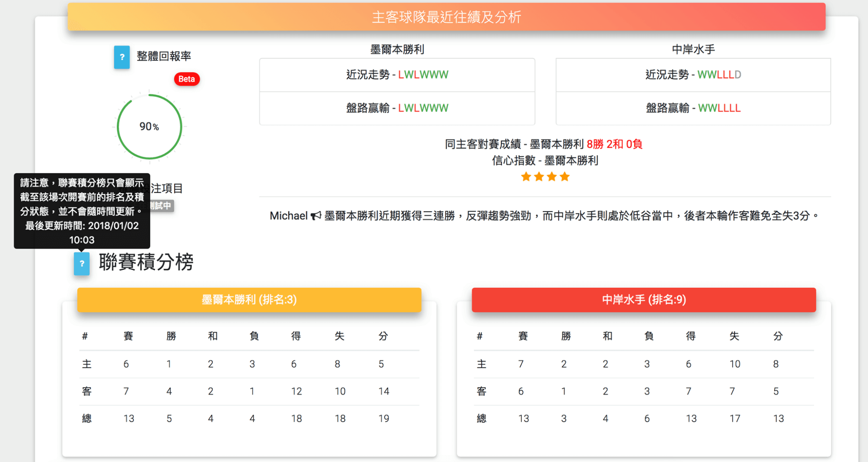Screen dimensions: 868x462
Task: Select the 中岸水手 team name heading
Action: pyautogui.click(x=693, y=50)
